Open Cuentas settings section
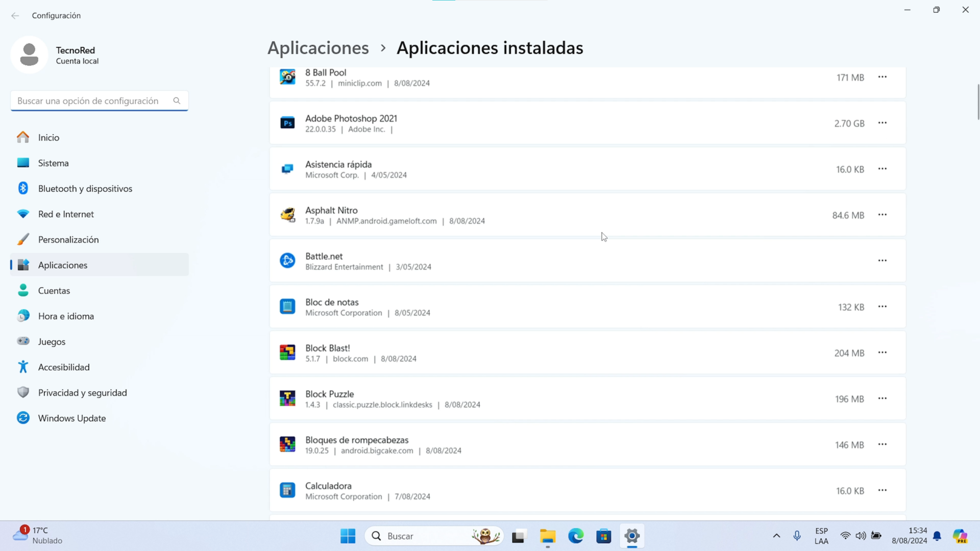 coord(100,290)
